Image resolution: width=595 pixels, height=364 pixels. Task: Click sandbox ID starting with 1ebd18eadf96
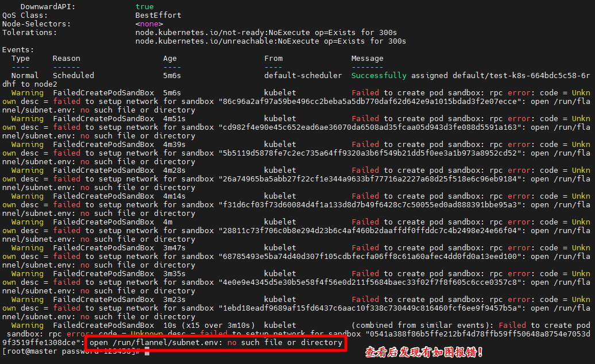pyautogui.click(x=370, y=308)
